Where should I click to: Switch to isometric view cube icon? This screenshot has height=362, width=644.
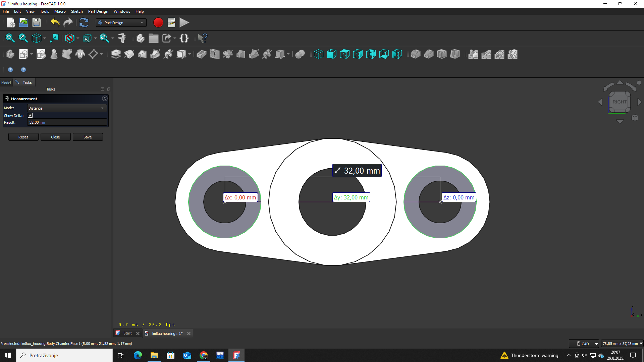[x=318, y=54]
